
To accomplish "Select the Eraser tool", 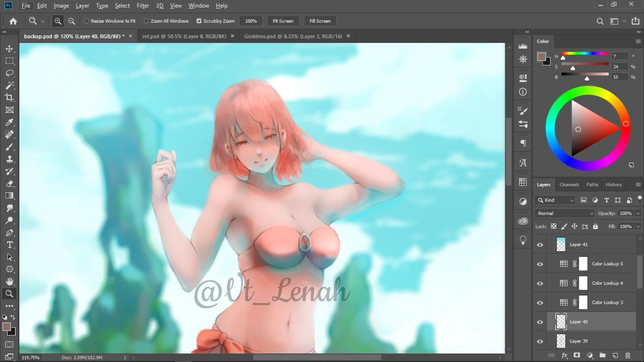I will 9,184.
